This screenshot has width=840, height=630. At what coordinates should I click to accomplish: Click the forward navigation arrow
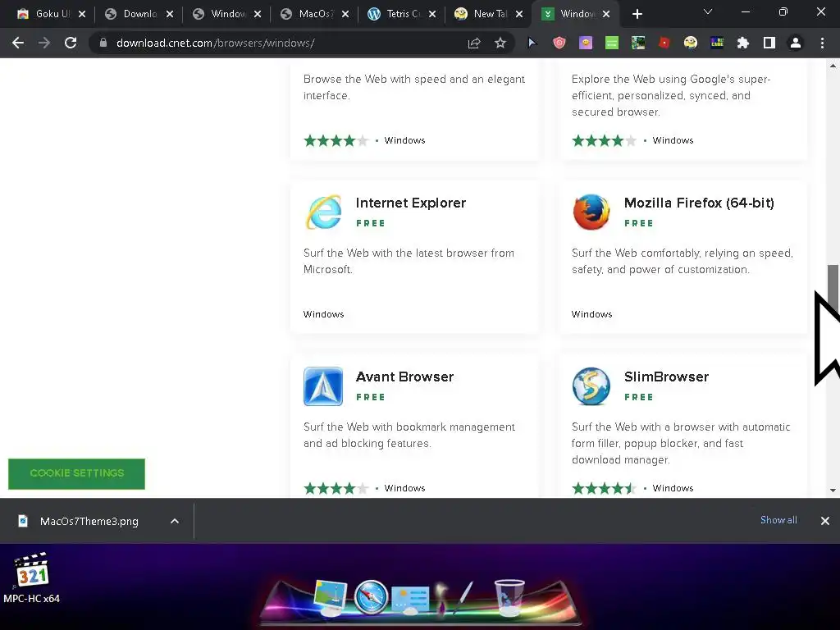pyautogui.click(x=44, y=43)
